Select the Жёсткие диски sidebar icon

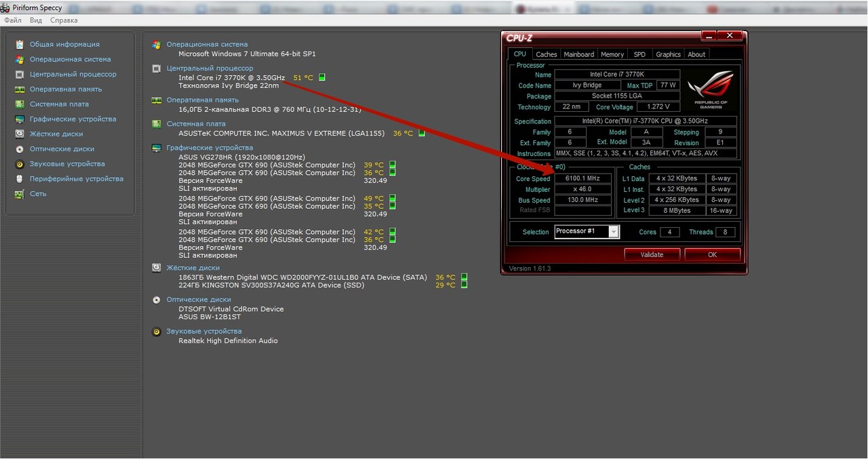click(20, 134)
